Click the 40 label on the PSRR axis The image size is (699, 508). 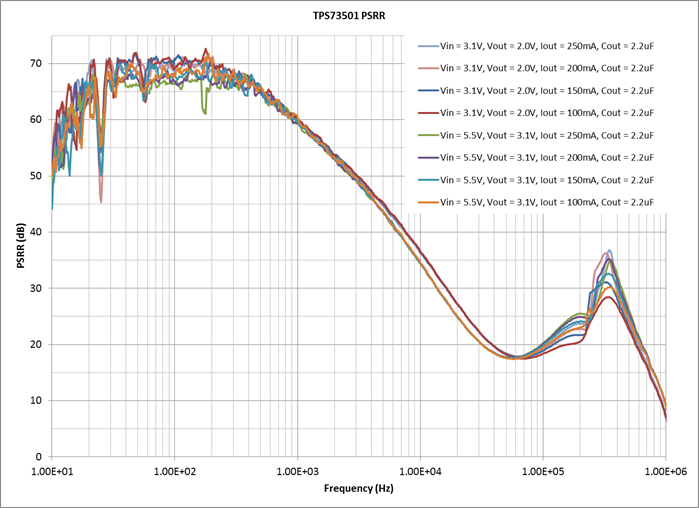[x=36, y=232]
